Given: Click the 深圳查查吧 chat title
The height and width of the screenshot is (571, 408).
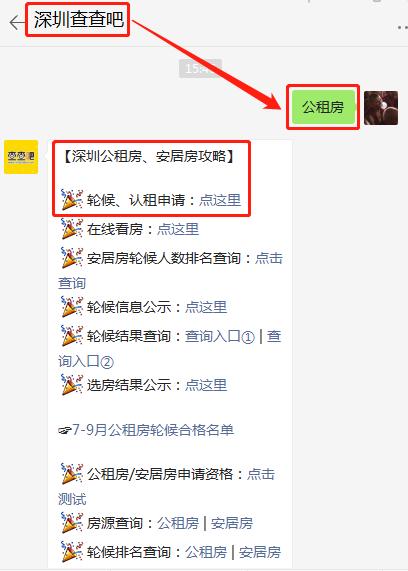Looking at the screenshot, I should pyautogui.click(x=79, y=20).
